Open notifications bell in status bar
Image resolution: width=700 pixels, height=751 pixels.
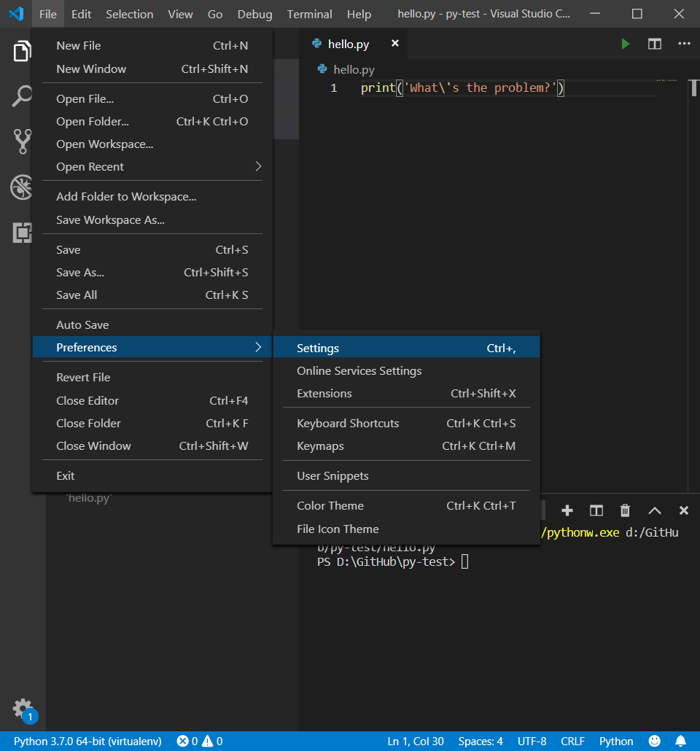[680, 741]
